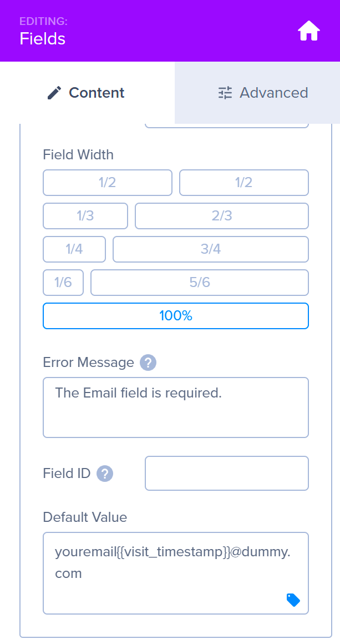Select the 1/3 field width option
The image size is (340, 644).
coord(85,215)
